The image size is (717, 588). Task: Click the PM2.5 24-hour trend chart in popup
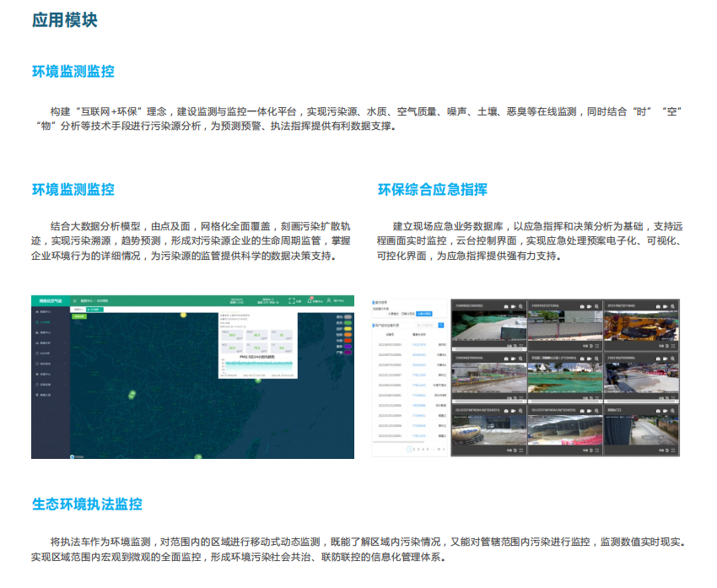pyautogui.click(x=257, y=366)
